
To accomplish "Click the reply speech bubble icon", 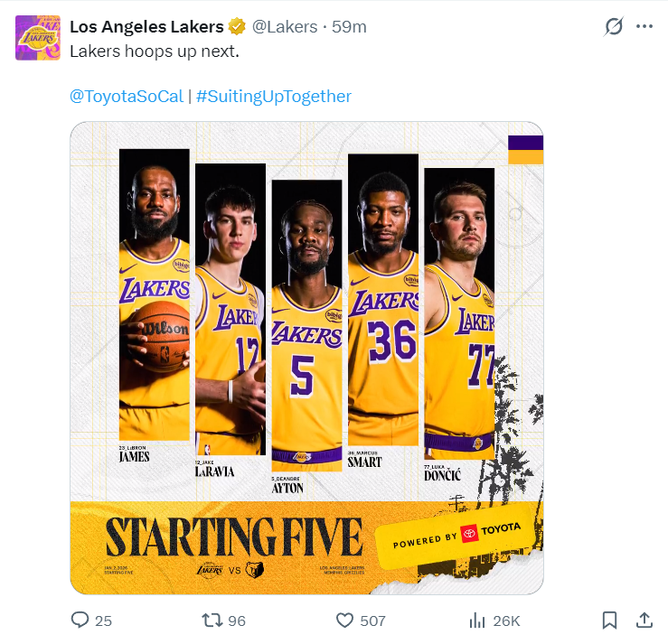I will (80, 621).
